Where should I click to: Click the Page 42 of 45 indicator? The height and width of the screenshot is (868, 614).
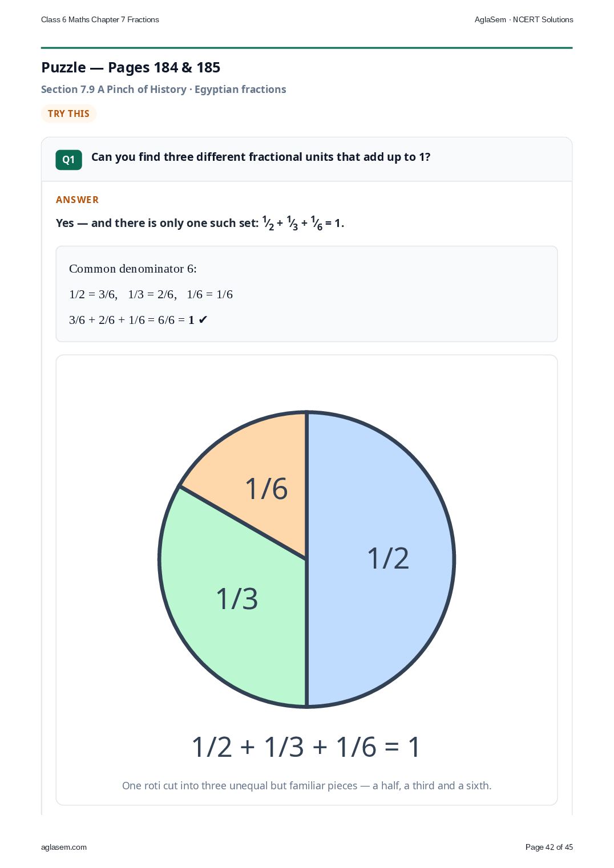[x=549, y=847]
